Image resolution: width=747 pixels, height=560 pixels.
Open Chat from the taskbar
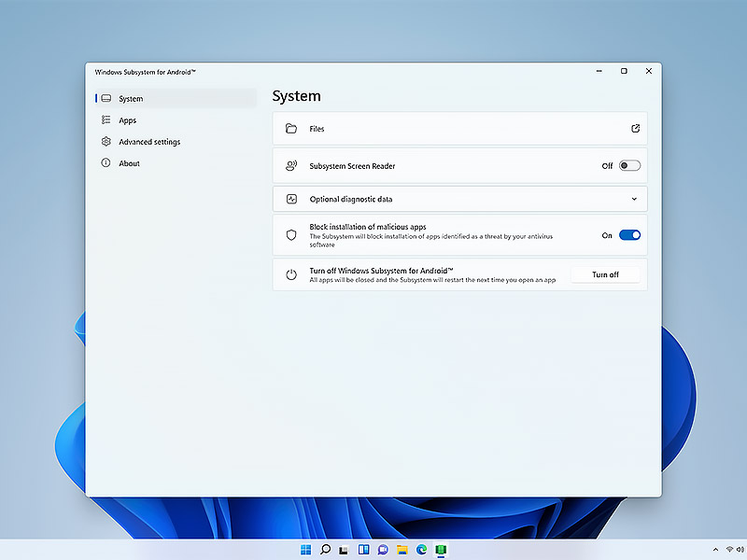click(383, 550)
